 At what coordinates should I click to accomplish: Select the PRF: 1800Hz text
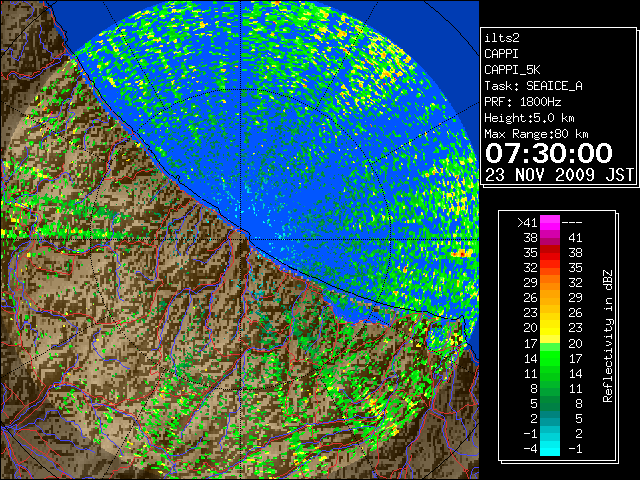522,102
